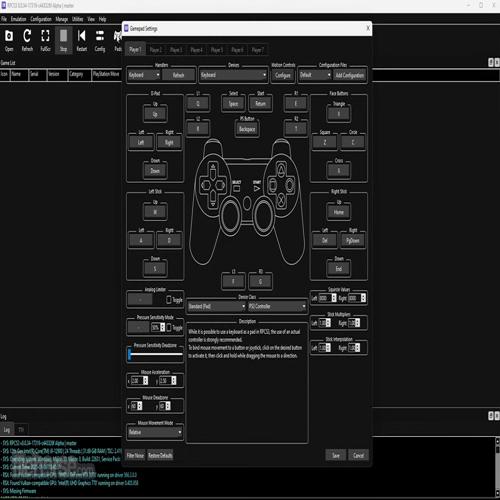Click the Restore Defaults button
500x500 pixels.
160,455
